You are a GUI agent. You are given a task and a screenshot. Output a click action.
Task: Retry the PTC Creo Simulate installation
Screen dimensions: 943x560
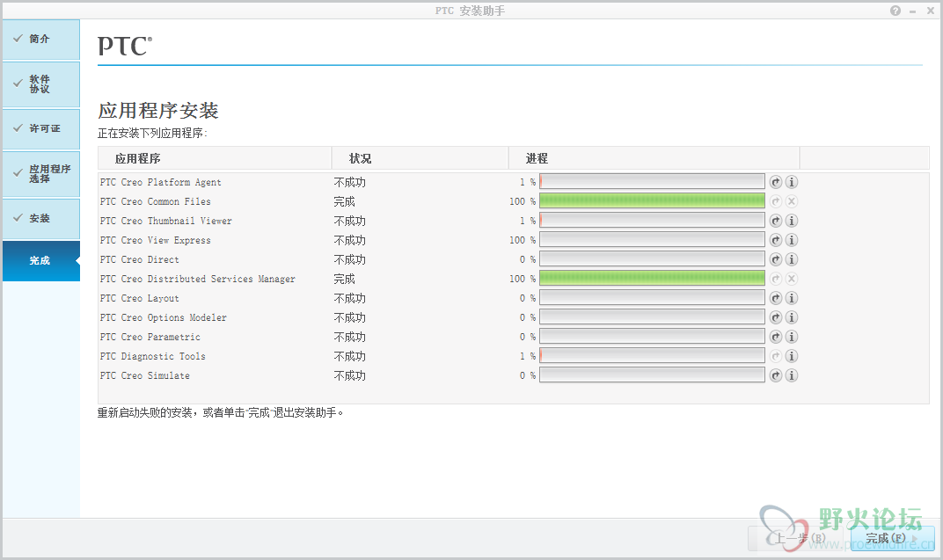pyautogui.click(x=776, y=375)
